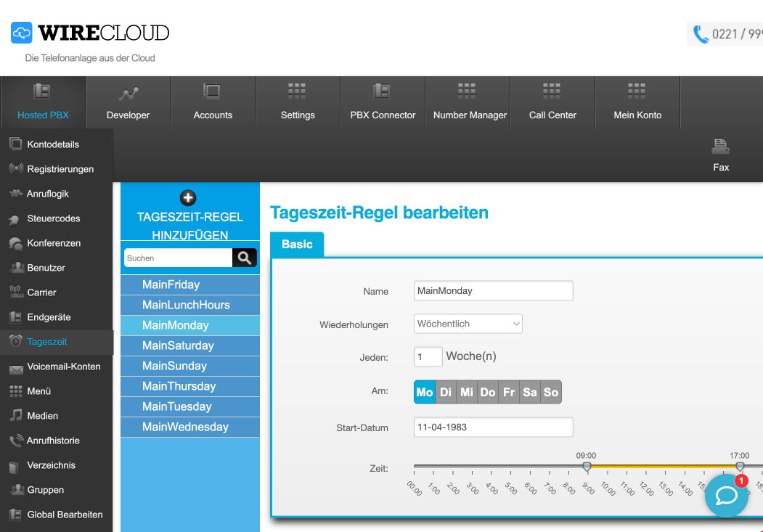Toggle the Sa weekday button
Viewport: 763px width, 532px height.
pos(529,392)
